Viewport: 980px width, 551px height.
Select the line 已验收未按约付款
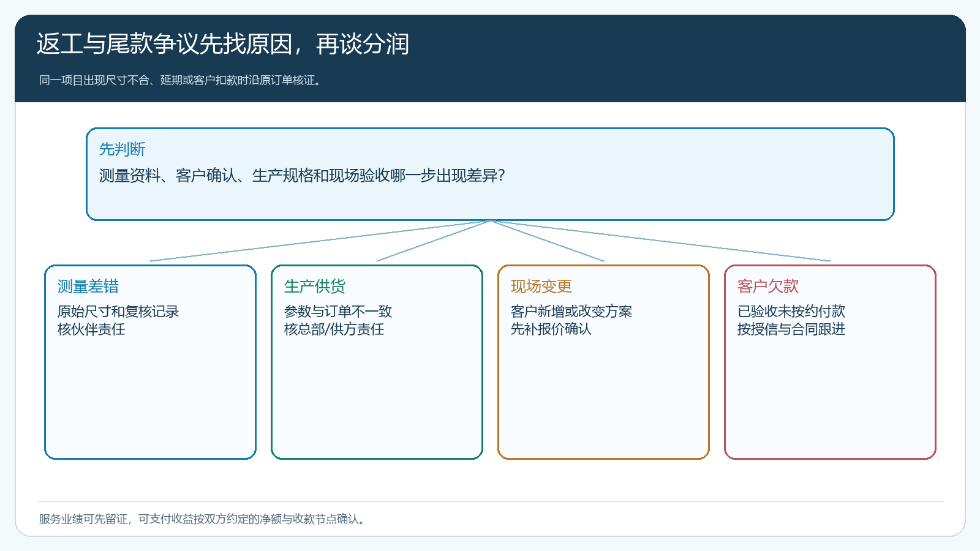tap(791, 312)
